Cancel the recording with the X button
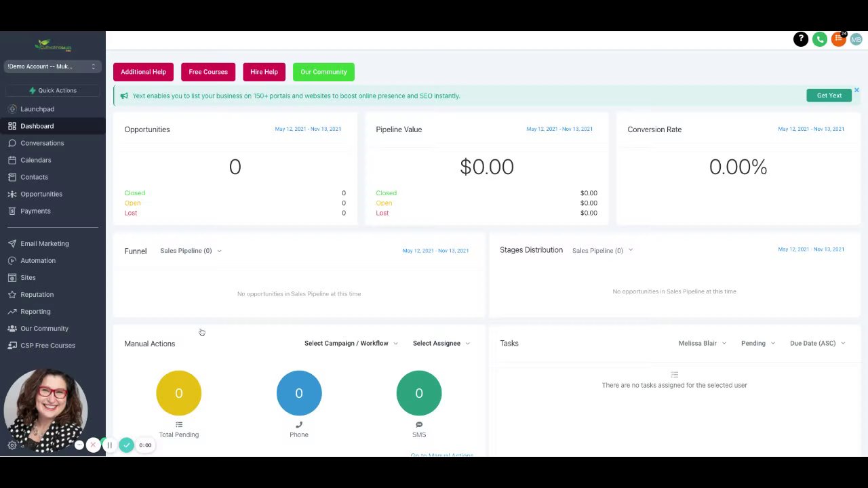This screenshot has width=868, height=488. point(93,445)
